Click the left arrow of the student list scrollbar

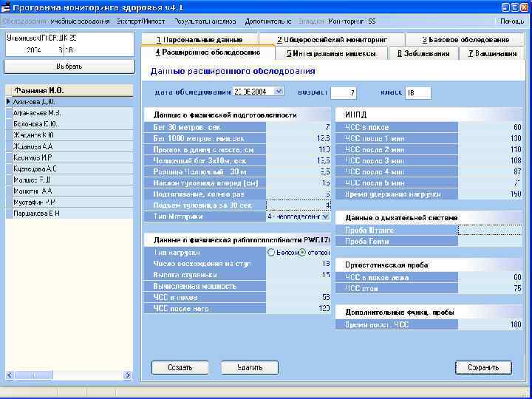click(x=10, y=375)
